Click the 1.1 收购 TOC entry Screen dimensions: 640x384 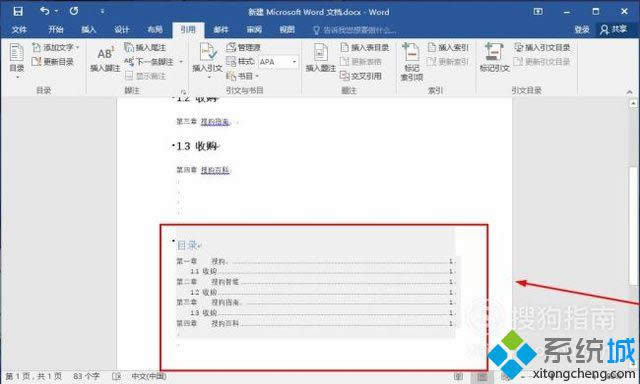pyautogui.click(x=322, y=271)
